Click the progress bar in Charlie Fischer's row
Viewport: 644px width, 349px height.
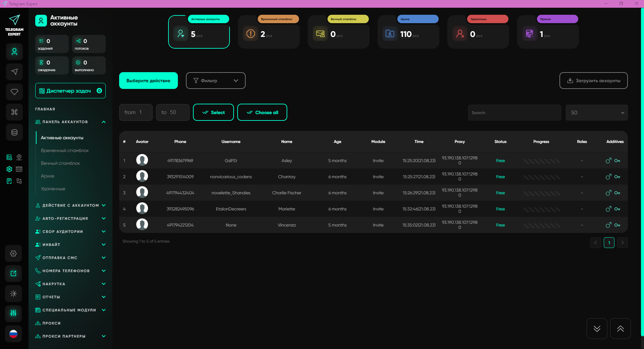(x=541, y=193)
